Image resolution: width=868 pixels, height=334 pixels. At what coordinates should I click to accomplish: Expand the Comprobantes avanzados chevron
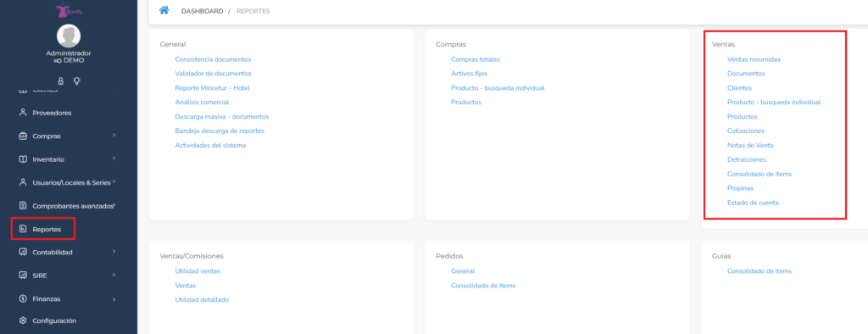click(114, 205)
